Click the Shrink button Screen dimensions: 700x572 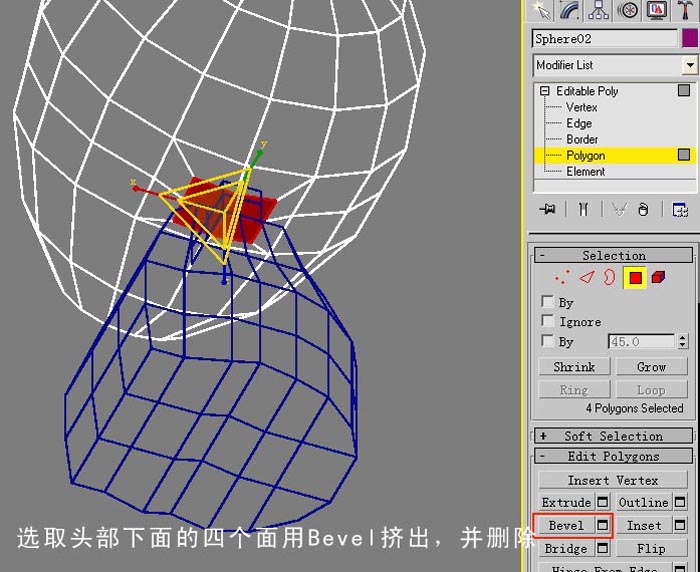(574, 367)
